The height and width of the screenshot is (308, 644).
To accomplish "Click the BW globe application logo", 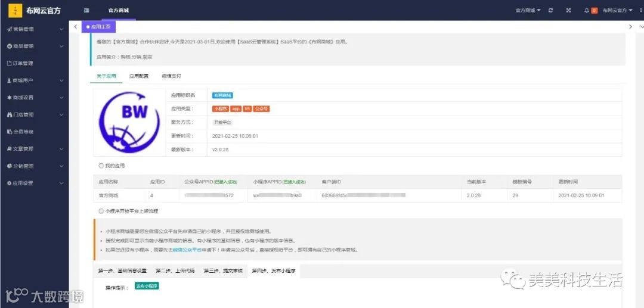I will tap(129, 122).
